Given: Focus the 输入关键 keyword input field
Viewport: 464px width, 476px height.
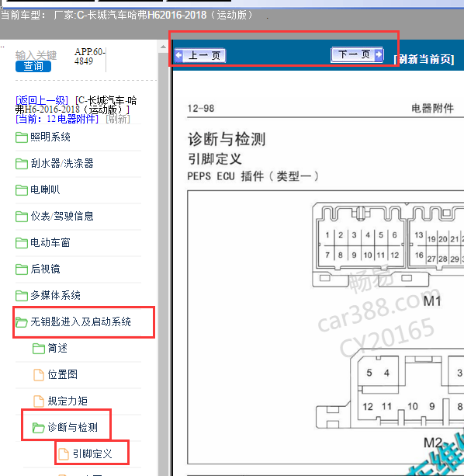Looking at the screenshot, I should (x=36, y=55).
